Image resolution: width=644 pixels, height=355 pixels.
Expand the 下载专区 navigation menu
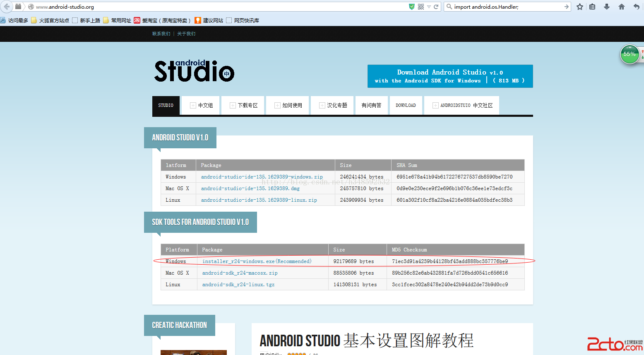[x=244, y=106]
